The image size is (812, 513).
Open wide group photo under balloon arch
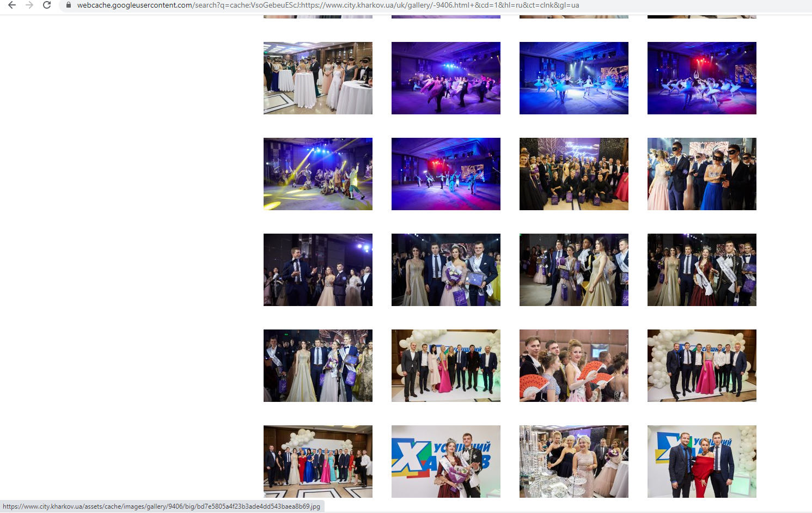point(318,461)
